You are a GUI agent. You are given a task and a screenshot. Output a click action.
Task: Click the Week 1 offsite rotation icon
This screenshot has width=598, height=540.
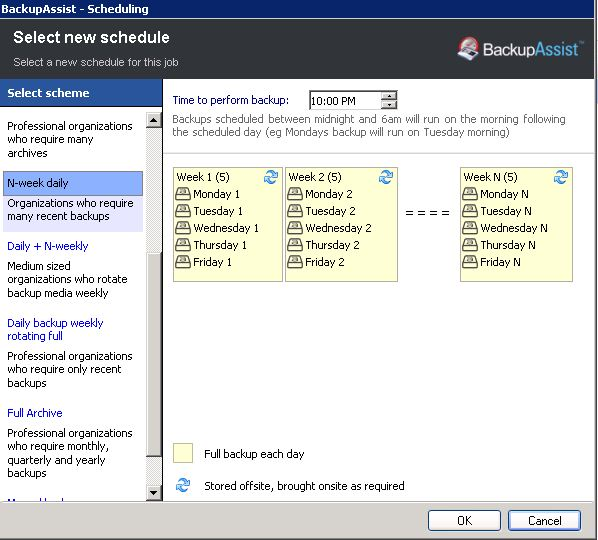click(271, 177)
